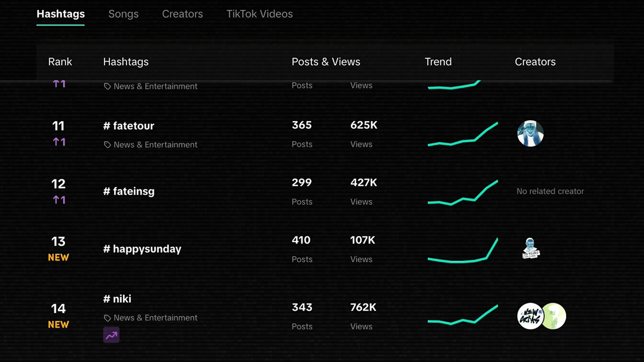Click the happysunday creator avatar
The height and width of the screenshot is (362, 644).
point(531,248)
